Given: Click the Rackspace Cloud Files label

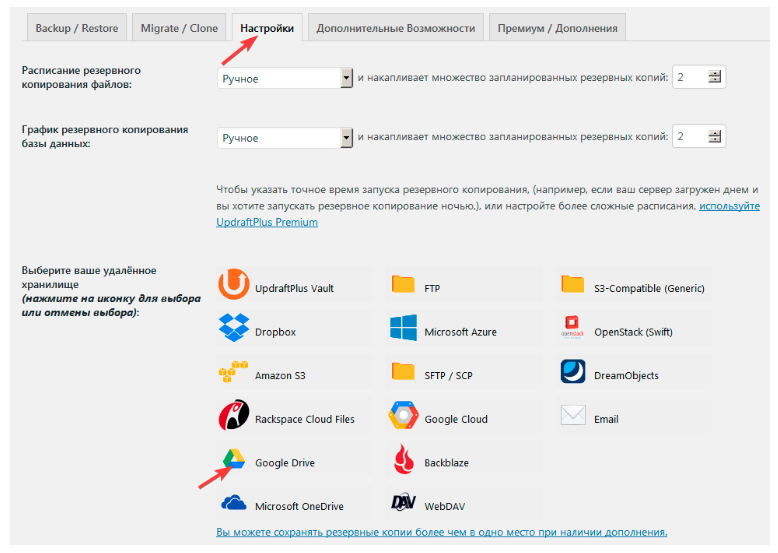Looking at the screenshot, I should tap(305, 419).
